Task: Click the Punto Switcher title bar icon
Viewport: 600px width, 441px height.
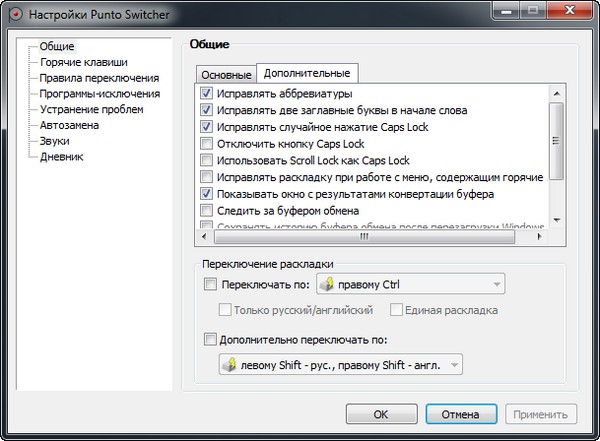Action: [12, 16]
